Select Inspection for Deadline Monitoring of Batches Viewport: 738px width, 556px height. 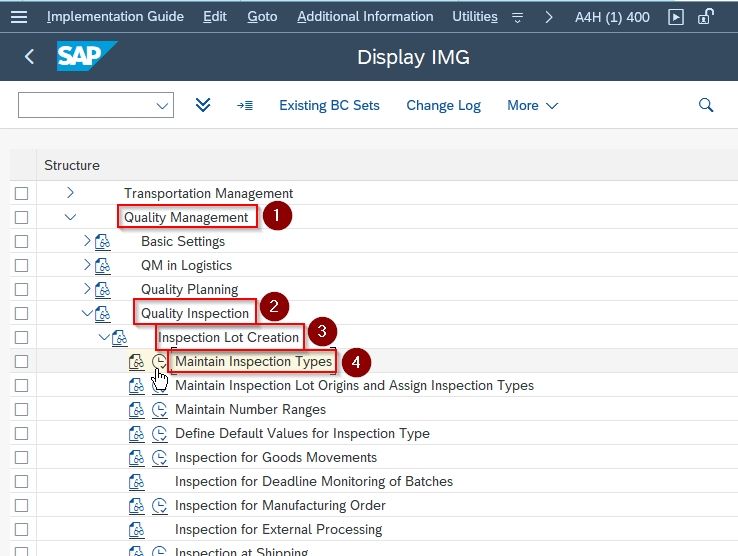[314, 482]
